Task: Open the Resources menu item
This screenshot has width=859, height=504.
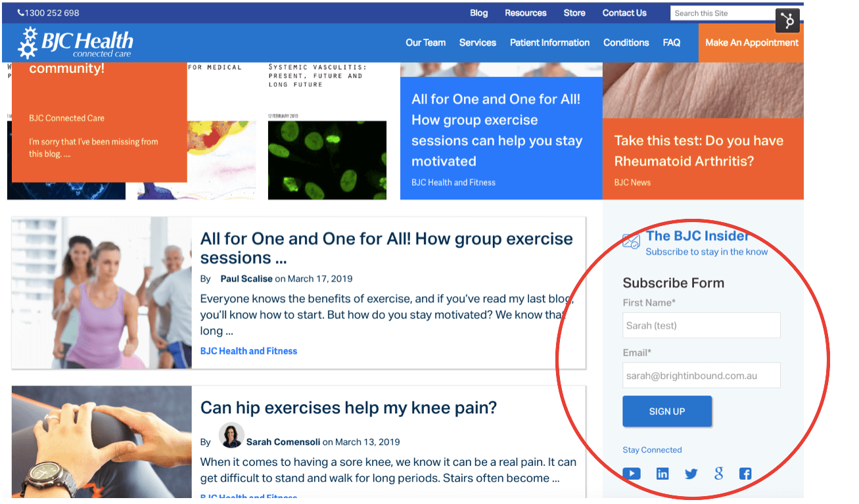Action: [526, 12]
